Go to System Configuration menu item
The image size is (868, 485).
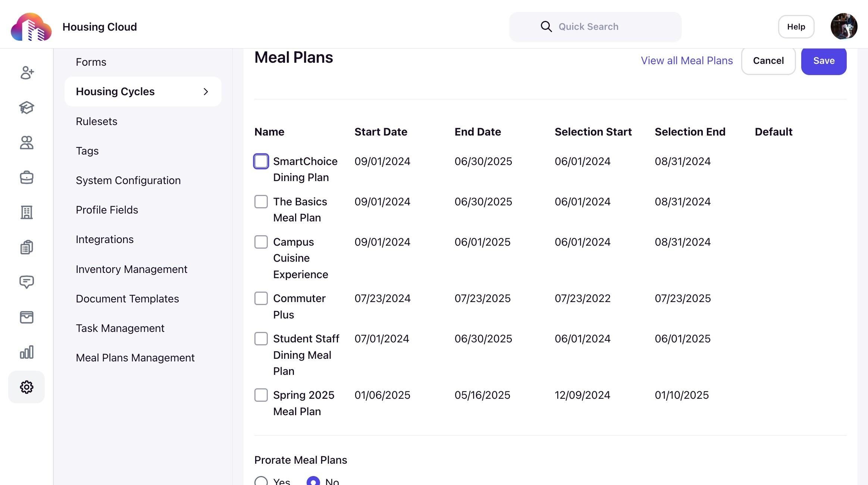coord(128,180)
